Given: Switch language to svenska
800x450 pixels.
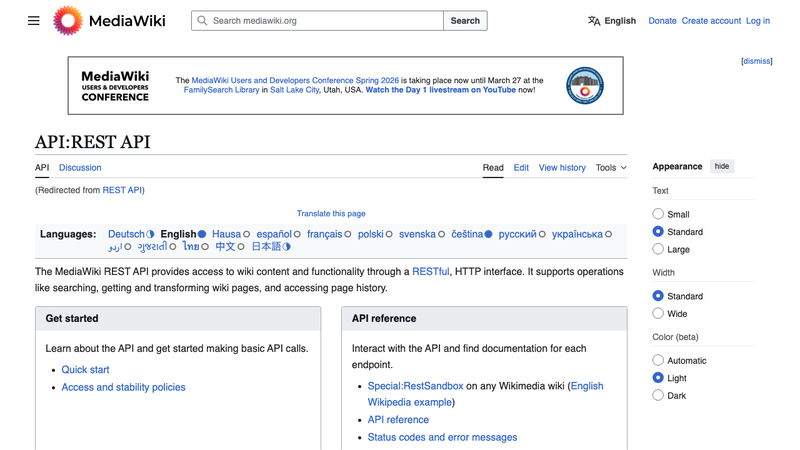Looking at the screenshot, I should coord(417,234).
